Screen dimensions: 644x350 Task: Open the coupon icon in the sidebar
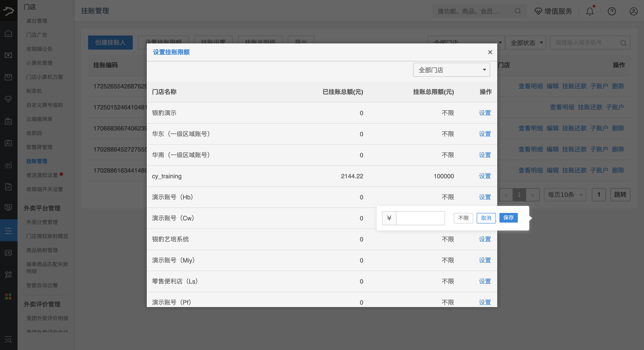(x=8, y=121)
